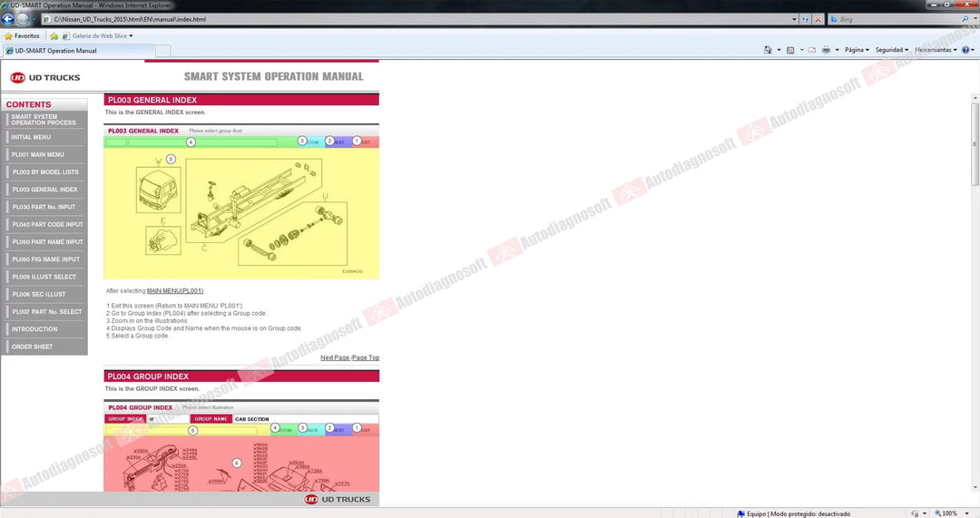Open ORDER SHEET in contents sidebar
980x518 pixels.
pyautogui.click(x=44, y=347)
